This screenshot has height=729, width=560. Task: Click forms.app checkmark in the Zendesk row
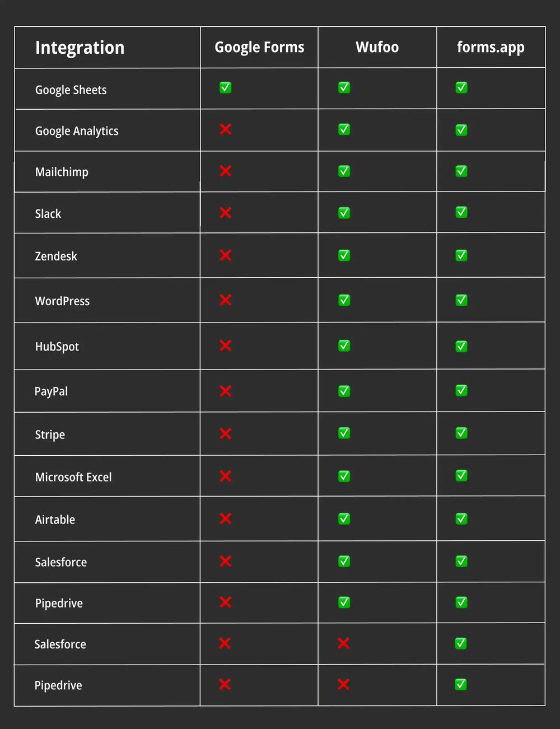click(461, 255)
